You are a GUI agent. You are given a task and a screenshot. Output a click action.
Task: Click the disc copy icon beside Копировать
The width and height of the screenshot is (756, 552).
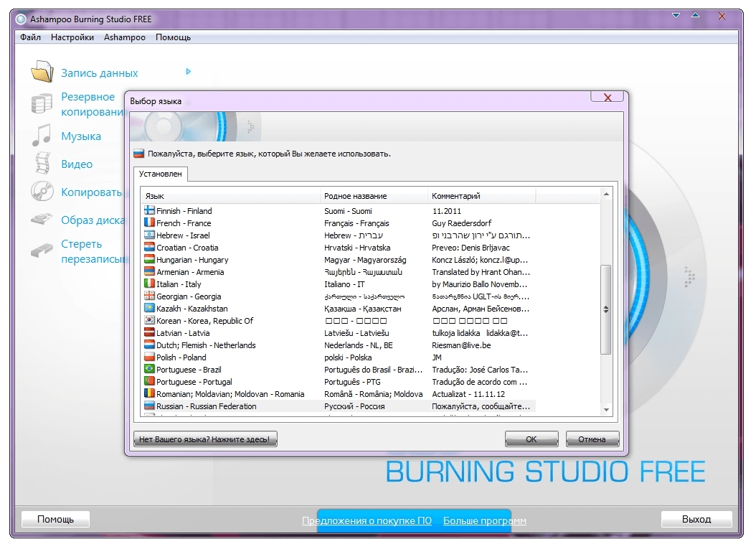(x=42, y=191)
